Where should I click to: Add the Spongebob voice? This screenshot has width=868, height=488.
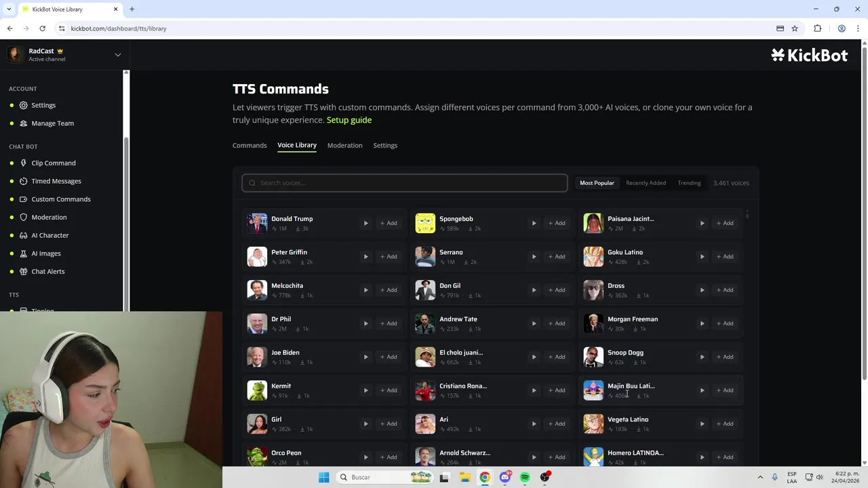point(557,223)
